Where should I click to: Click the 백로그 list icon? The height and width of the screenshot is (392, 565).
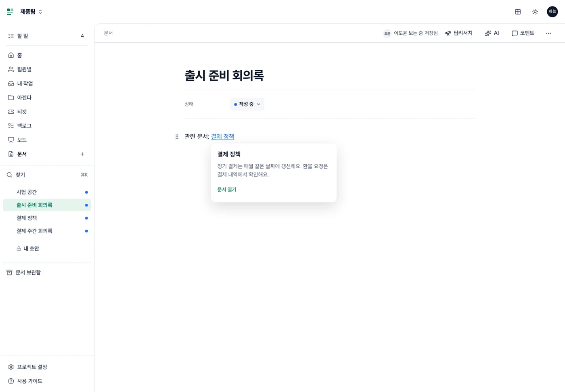[11, 126]
